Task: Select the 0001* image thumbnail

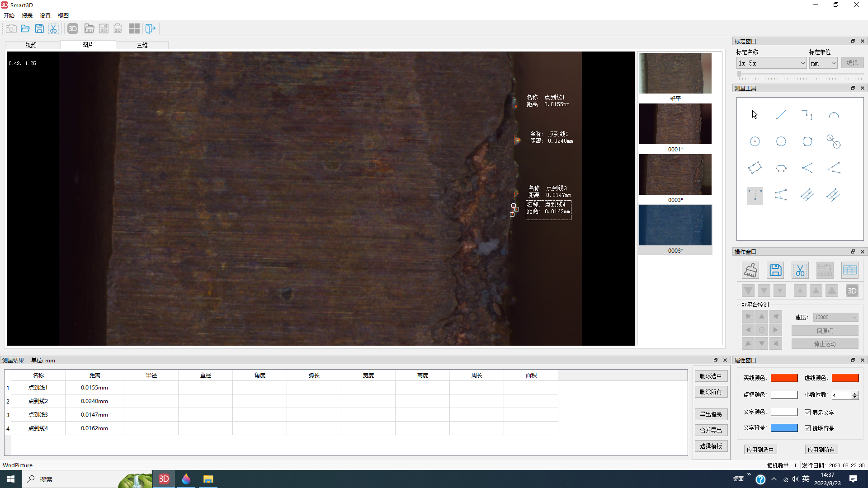Action: point(675,124)
